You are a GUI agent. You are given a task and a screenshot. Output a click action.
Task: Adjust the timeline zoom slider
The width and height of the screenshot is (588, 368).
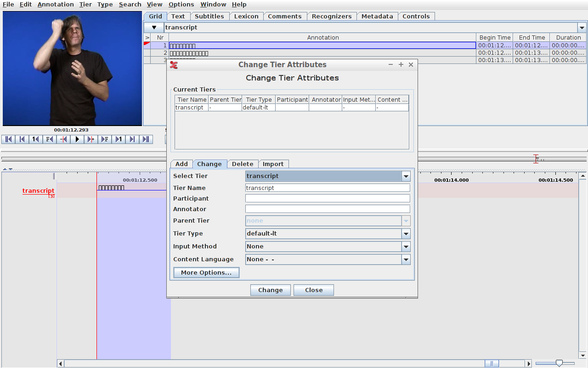[x=559, y=363]
